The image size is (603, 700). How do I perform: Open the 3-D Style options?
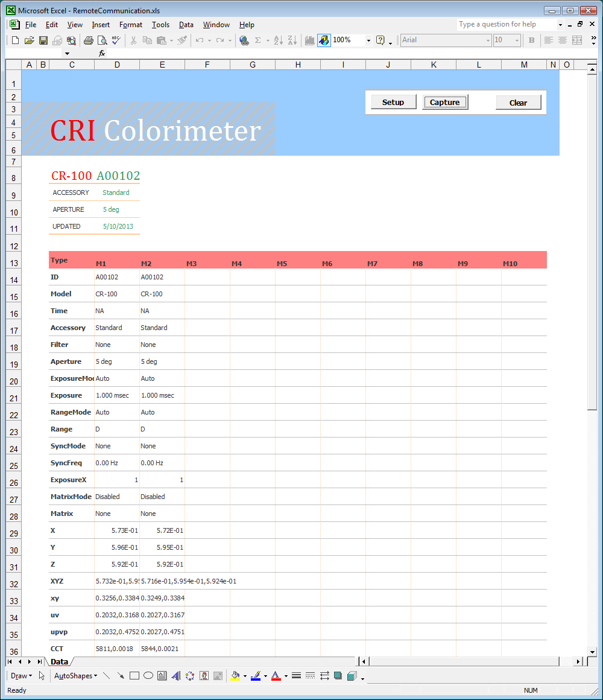(352, 676)
